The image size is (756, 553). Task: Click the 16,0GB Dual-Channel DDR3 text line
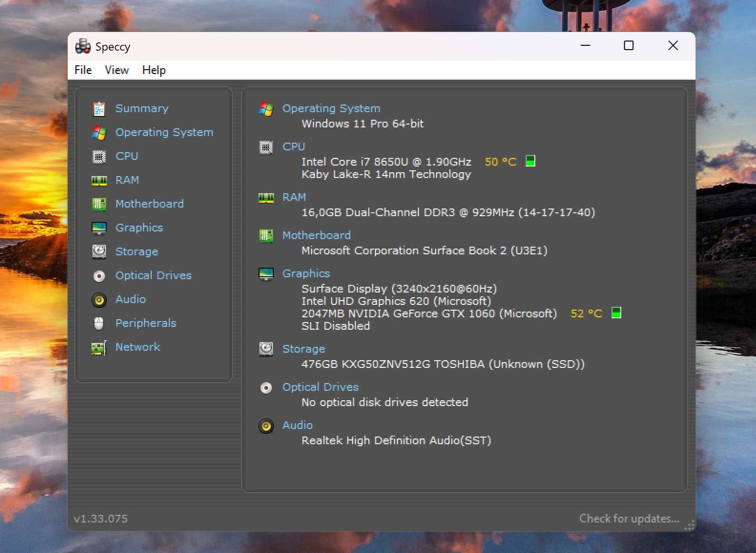448,213
